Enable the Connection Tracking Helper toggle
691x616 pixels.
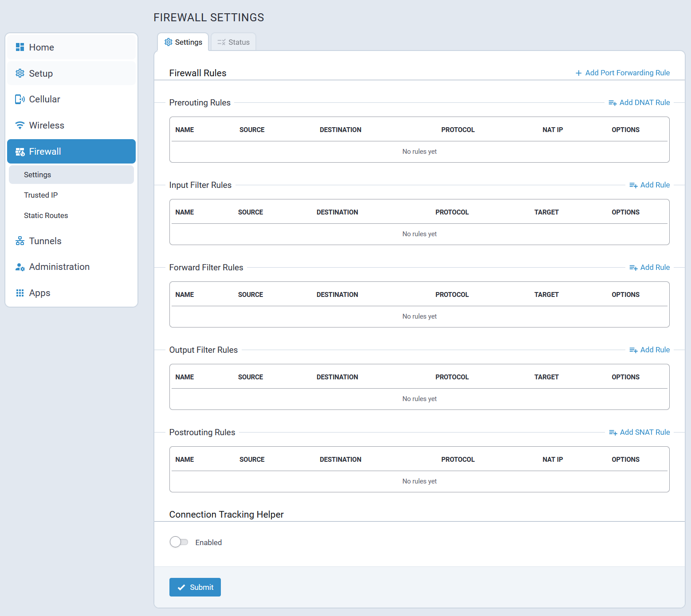pyautogui.click(x=179, y=542)
